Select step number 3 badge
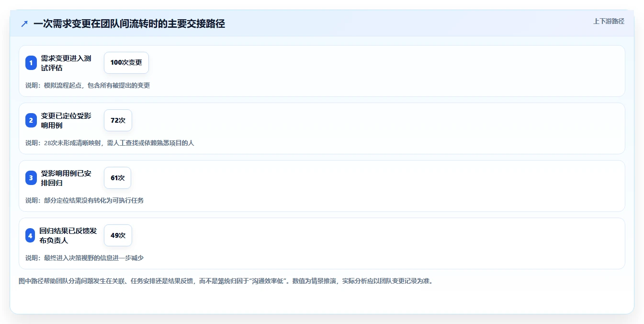The width and height of the screenshot is (644, 324). (x=31, y=178)
